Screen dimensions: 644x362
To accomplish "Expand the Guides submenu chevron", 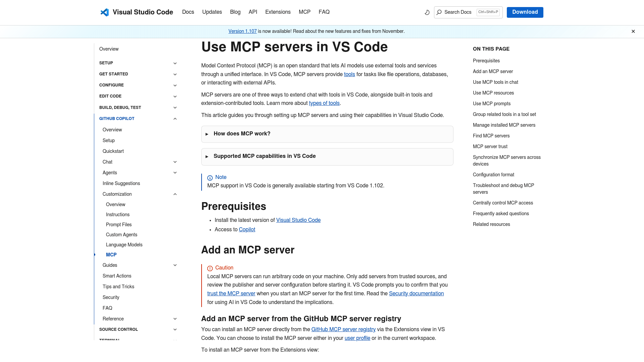I will [x=175, y=265].
